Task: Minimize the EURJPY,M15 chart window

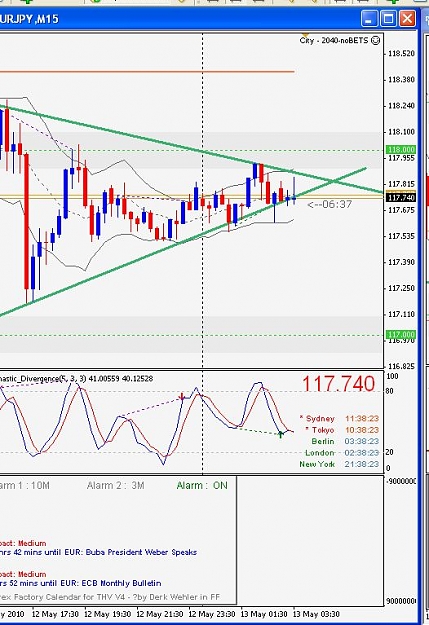Action: coord(369,19)
